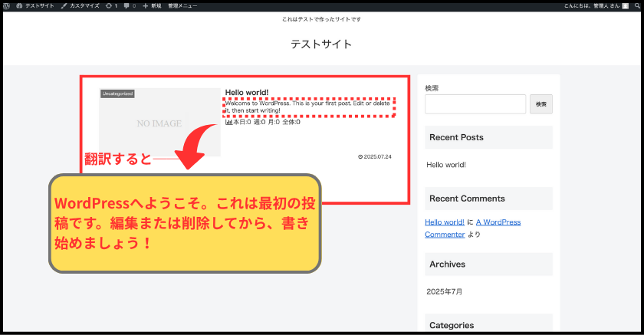Open the A WordPress Commenter link

(x=498, y=222)
